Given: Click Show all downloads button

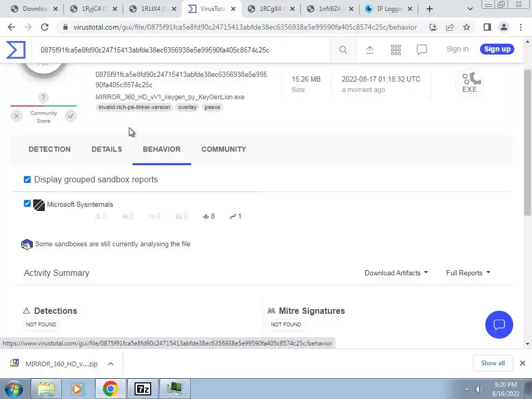Looking at the screenshot, I should 493,363.
